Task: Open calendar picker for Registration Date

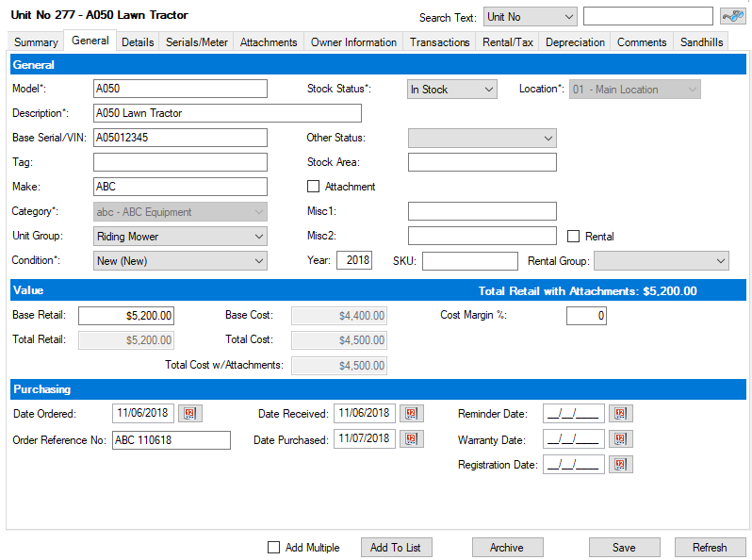Action: [x=621, y=464]
